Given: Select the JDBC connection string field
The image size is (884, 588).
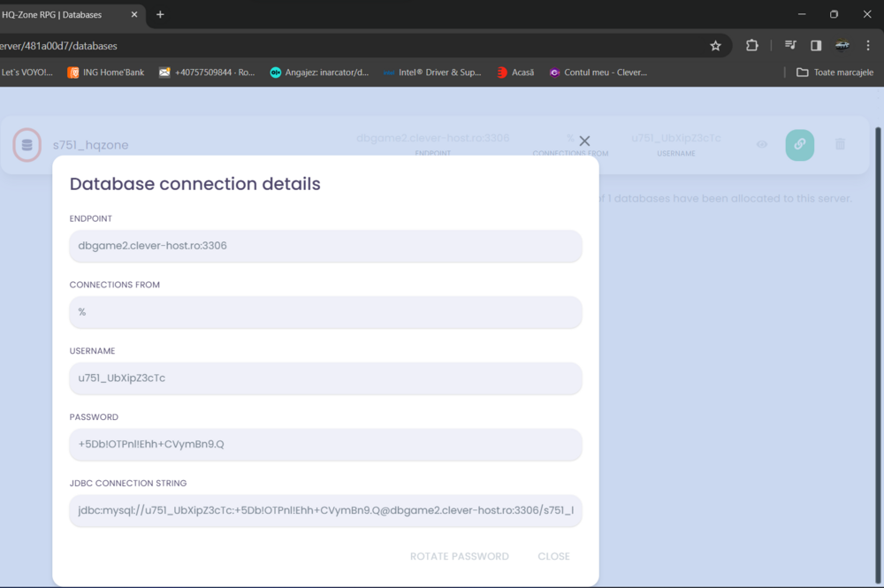Looking at the screenshot, I should pos(325,510).
